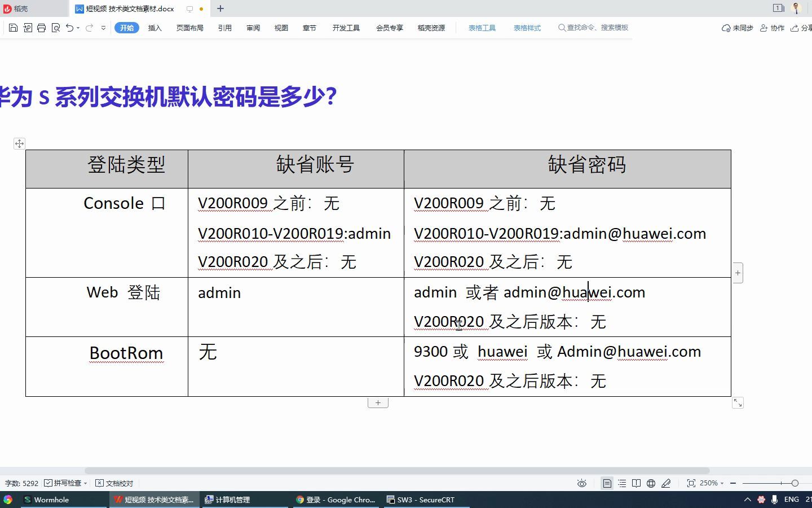Click the add column plus button right of table

click(x=738, y=273)
